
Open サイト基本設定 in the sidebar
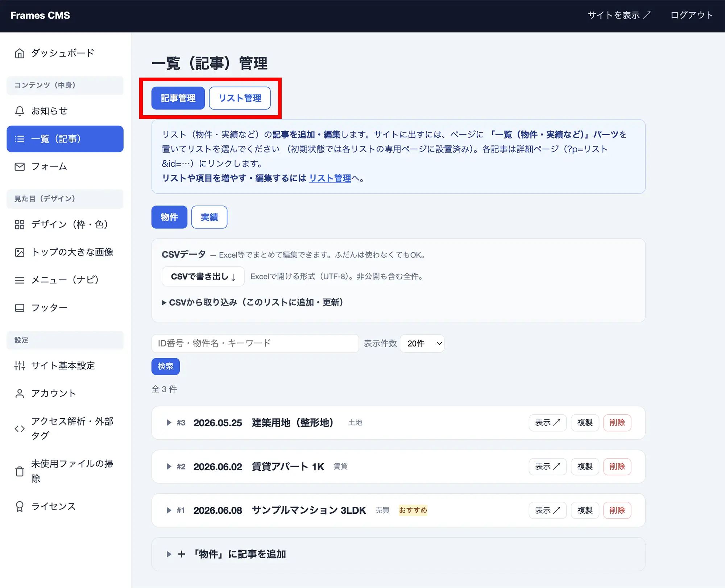coord(65,366)
